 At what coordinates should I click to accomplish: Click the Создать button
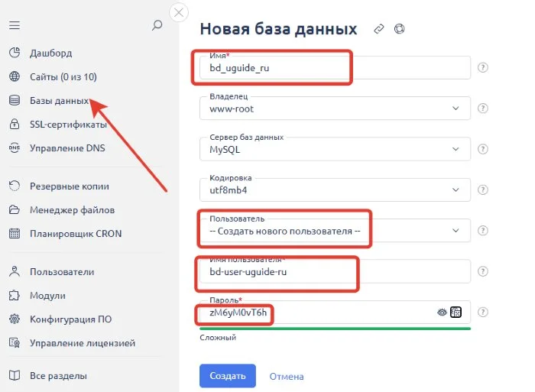point(228,376)
